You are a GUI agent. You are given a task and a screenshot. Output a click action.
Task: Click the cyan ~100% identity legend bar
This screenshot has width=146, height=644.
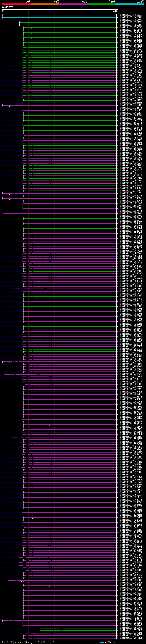[130, 4]
